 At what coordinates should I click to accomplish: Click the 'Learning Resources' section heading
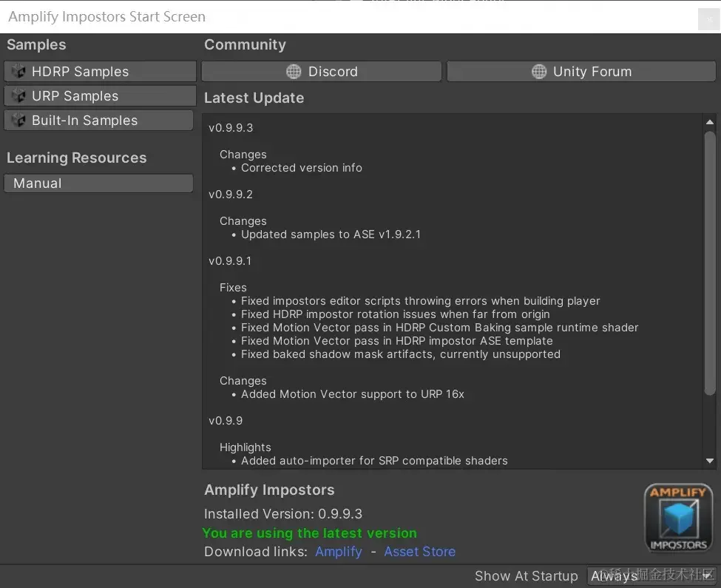coord(76,158)
